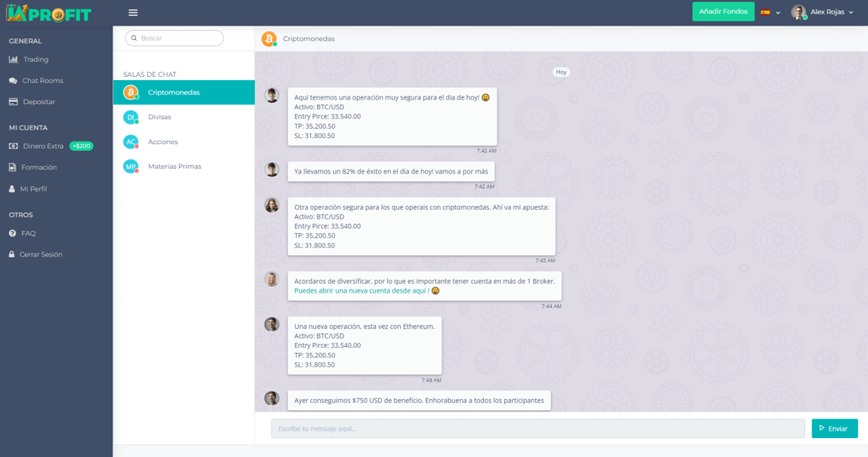Click the 'Puedes abrir una nueva cuenta' link
The height and width of the screenshot is (457, 868).
[361, 291]
